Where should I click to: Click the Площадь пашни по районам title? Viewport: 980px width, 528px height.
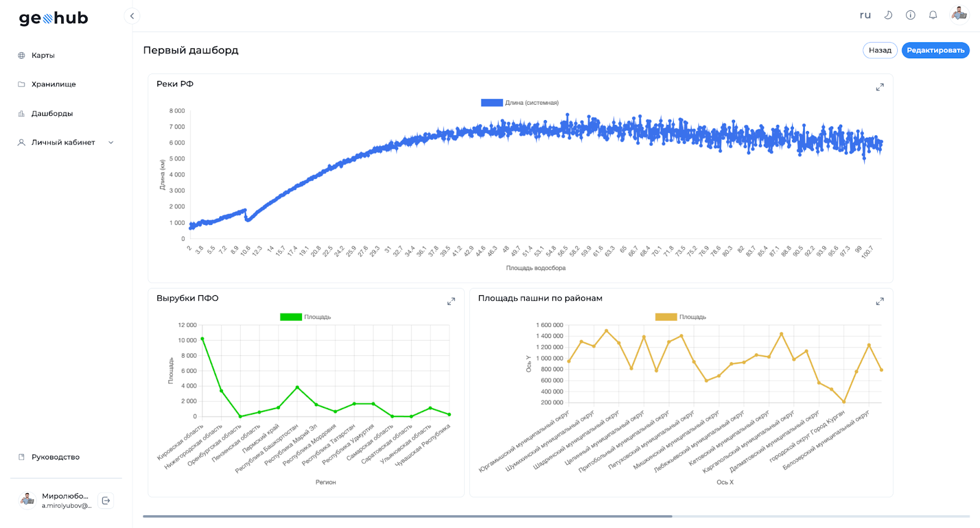point(540,298)
